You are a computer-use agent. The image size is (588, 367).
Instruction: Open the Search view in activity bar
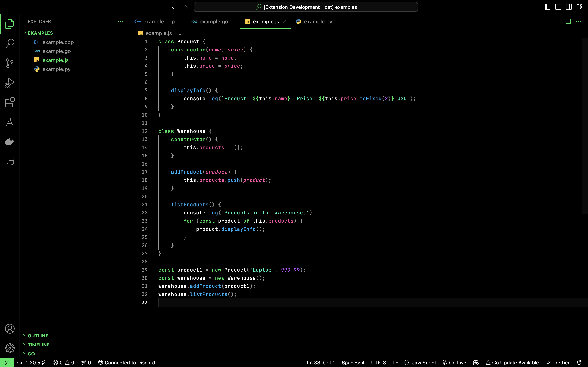point(10,44)
